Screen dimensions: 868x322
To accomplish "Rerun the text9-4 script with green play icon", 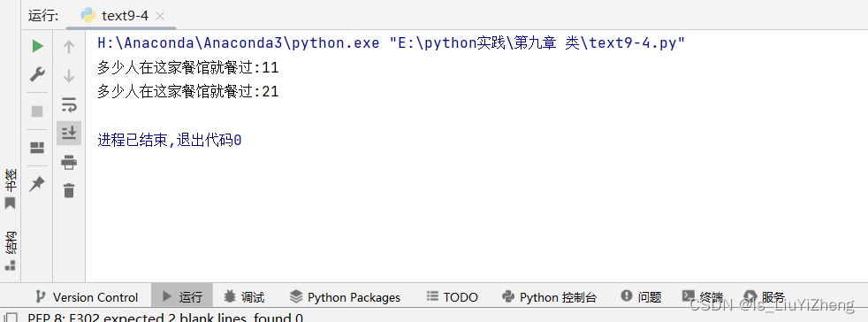I will (x=37, y=46).
